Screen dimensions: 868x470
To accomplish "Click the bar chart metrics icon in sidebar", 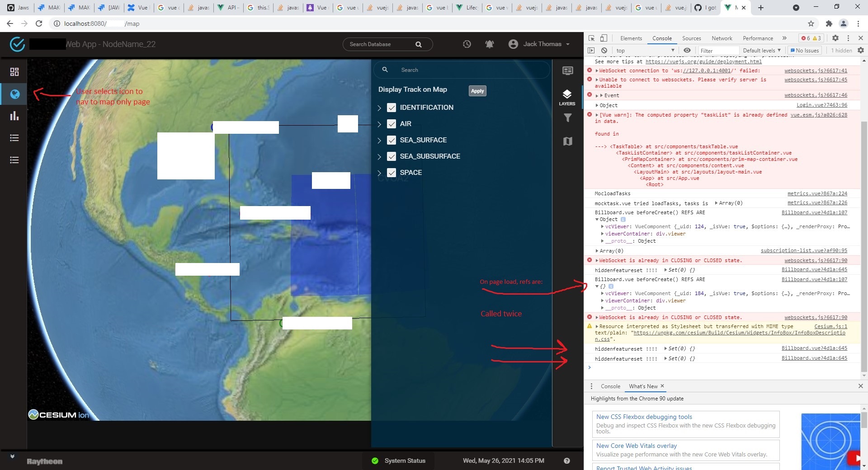I will [x=14, y=116].
